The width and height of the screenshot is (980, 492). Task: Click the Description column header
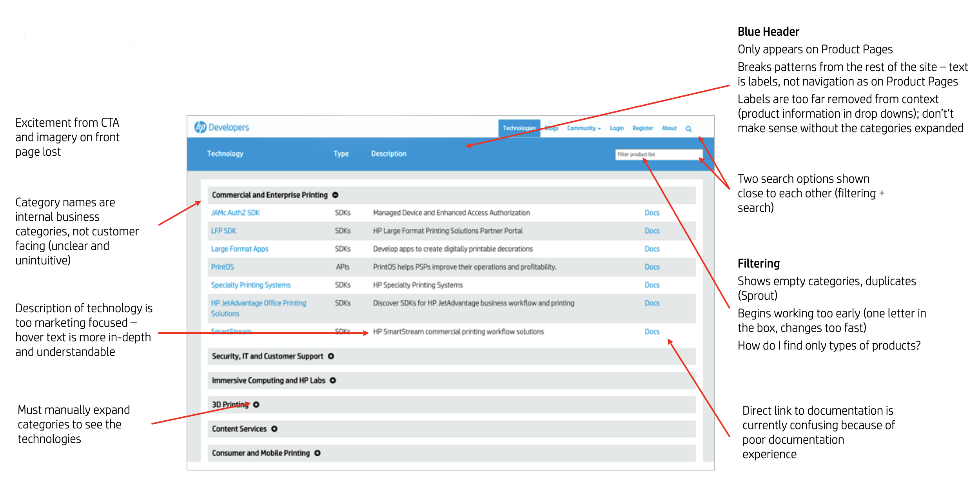coord(389,154)
